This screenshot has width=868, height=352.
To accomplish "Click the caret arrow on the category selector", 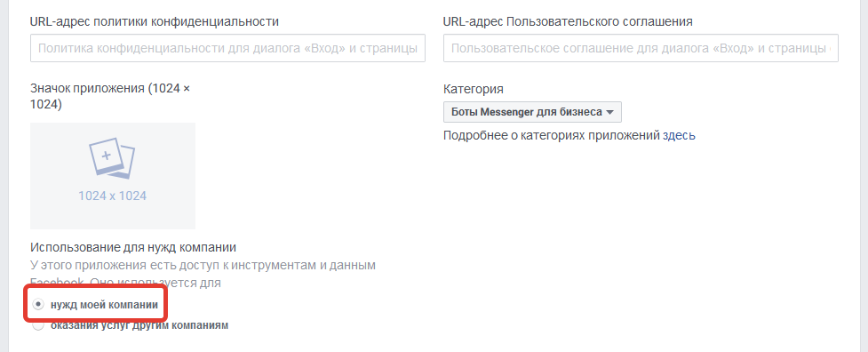I will pos(610,112).
